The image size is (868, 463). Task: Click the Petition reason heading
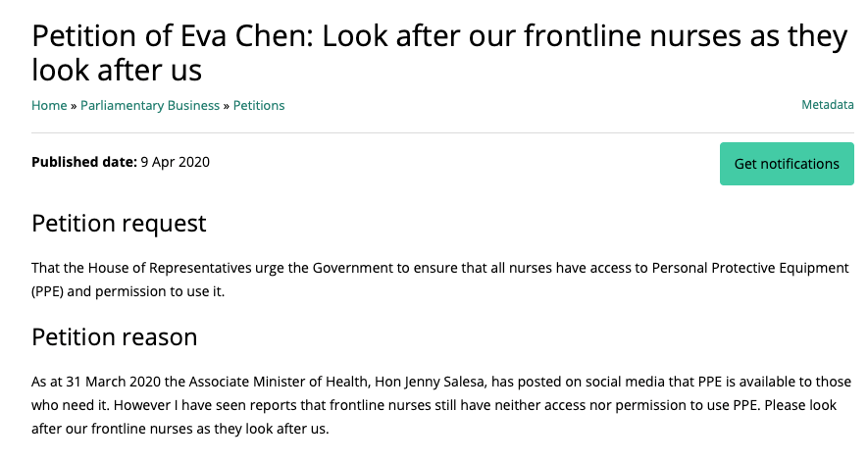click(114, 337)
